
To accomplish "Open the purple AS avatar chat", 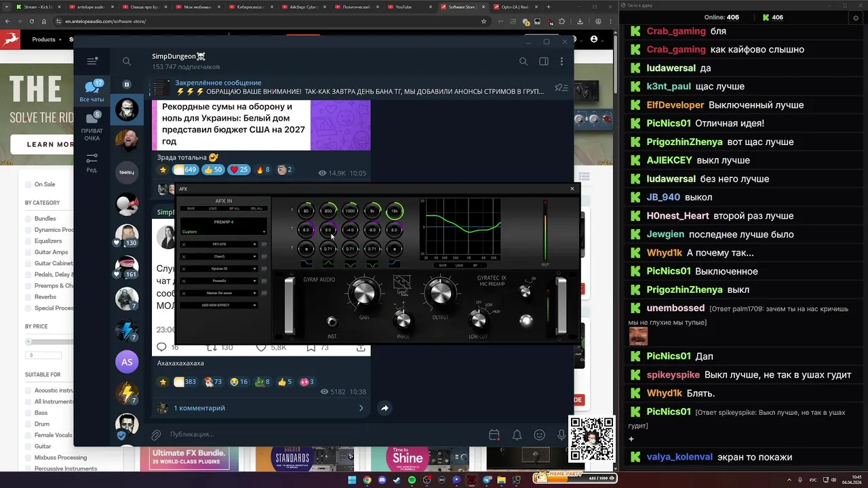I will 127,362.
